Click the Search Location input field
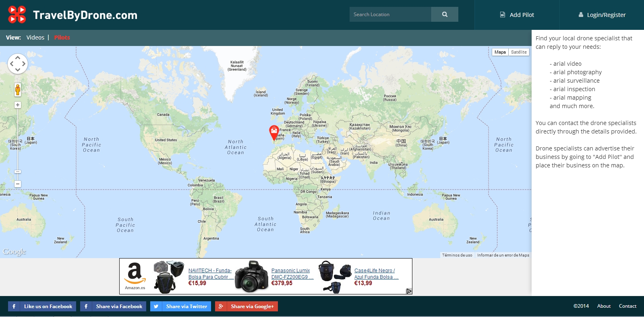The image size is (644, 317). point(390,15)
